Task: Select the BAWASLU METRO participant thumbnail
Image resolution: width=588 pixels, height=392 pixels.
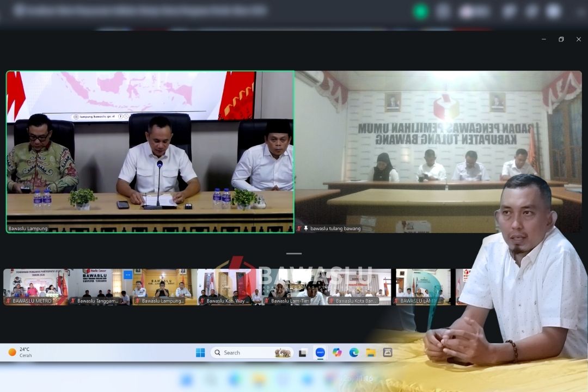Action: click(x=35, y=287)
